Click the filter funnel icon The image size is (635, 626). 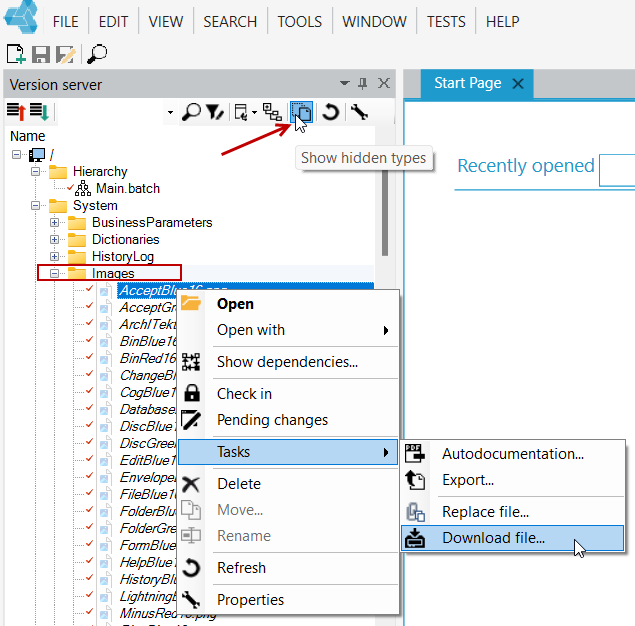(x=215, y=112)
